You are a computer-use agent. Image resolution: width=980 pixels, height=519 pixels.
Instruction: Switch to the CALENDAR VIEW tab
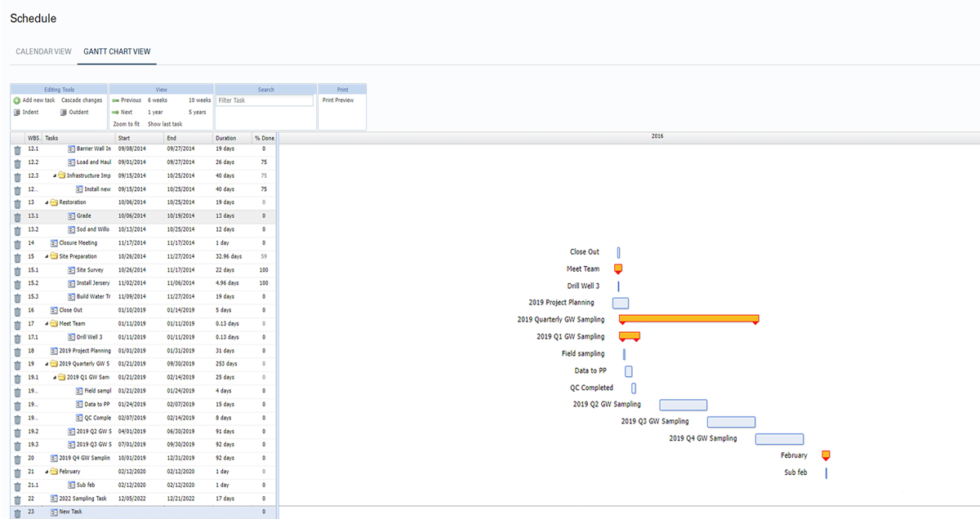(43, 51)
